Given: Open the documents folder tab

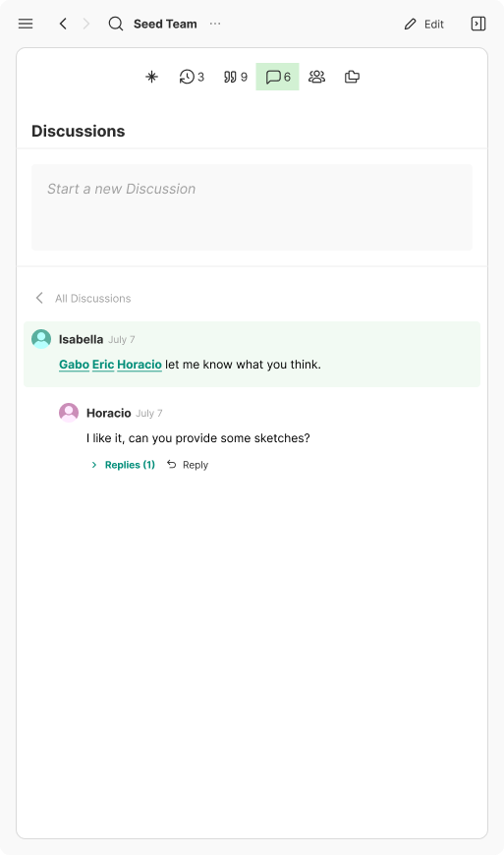Looking at the screenshot, I should click(352, 77).
